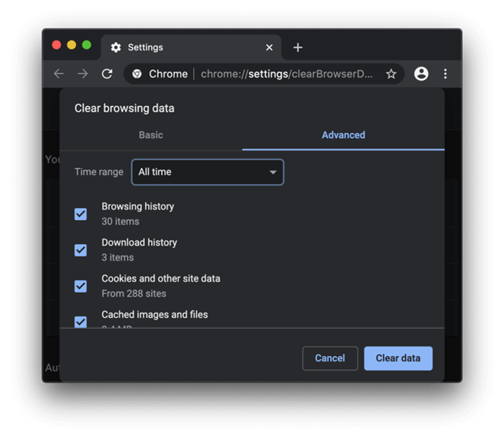Open a new tab with plus button
The height and width of the screenshot is (438, 504).
298,47
